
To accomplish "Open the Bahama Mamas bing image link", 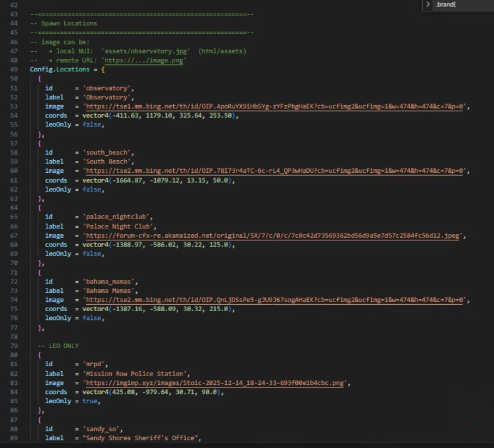I will pyautogui.click(x=274, y=300).
